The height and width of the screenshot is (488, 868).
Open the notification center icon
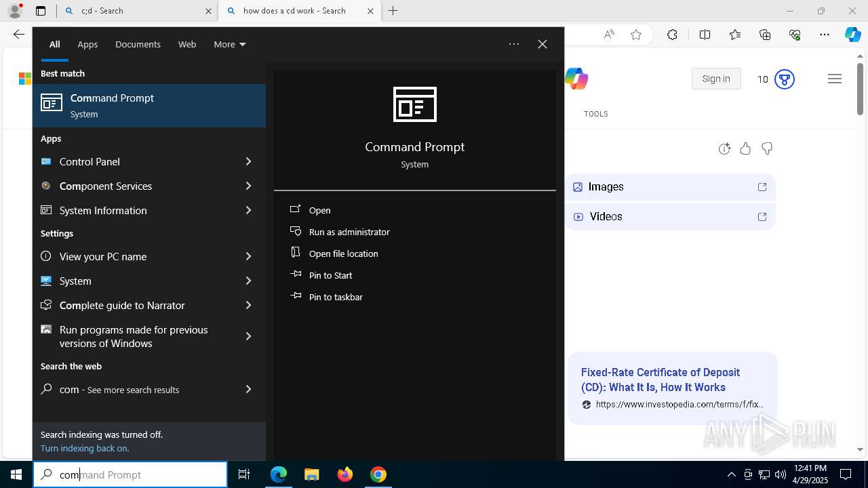click(846, 474)
